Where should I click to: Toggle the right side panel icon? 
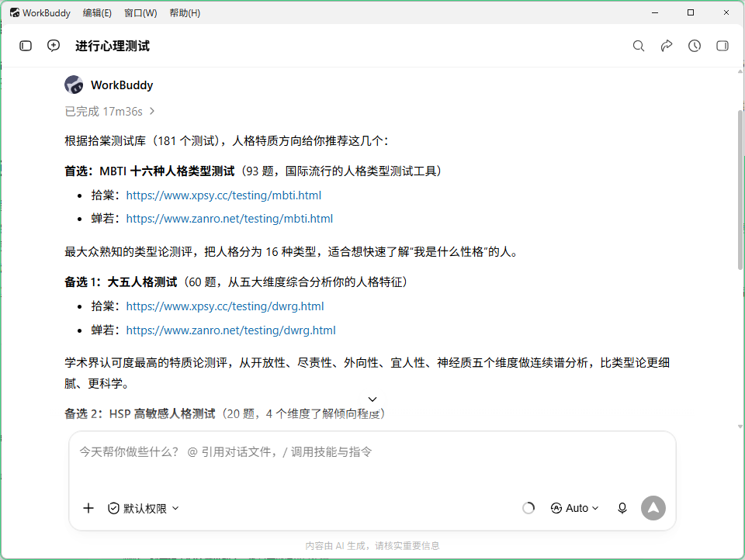click(x=722, y=46)
